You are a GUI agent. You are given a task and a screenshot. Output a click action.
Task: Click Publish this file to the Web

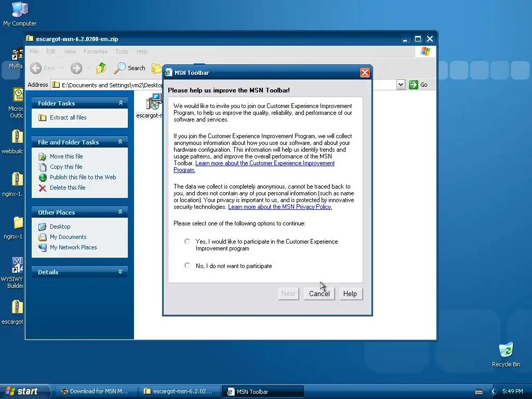[83, 177]
